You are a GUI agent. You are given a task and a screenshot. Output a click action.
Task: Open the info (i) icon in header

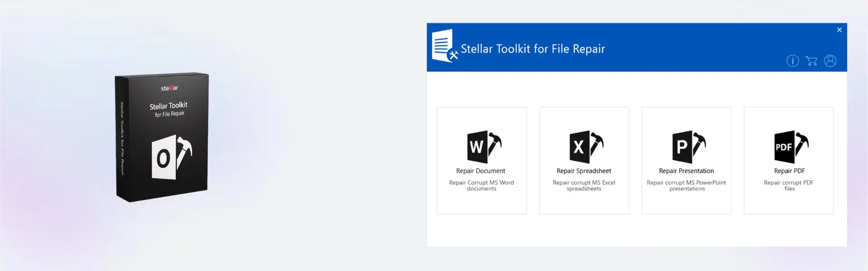click(793, 61)
